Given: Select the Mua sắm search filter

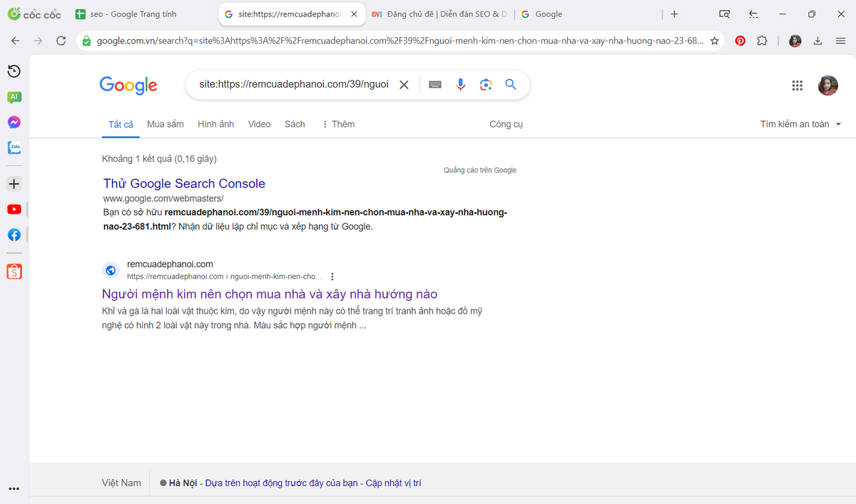Looking at the screenshot, I should (x=165, y=124).
